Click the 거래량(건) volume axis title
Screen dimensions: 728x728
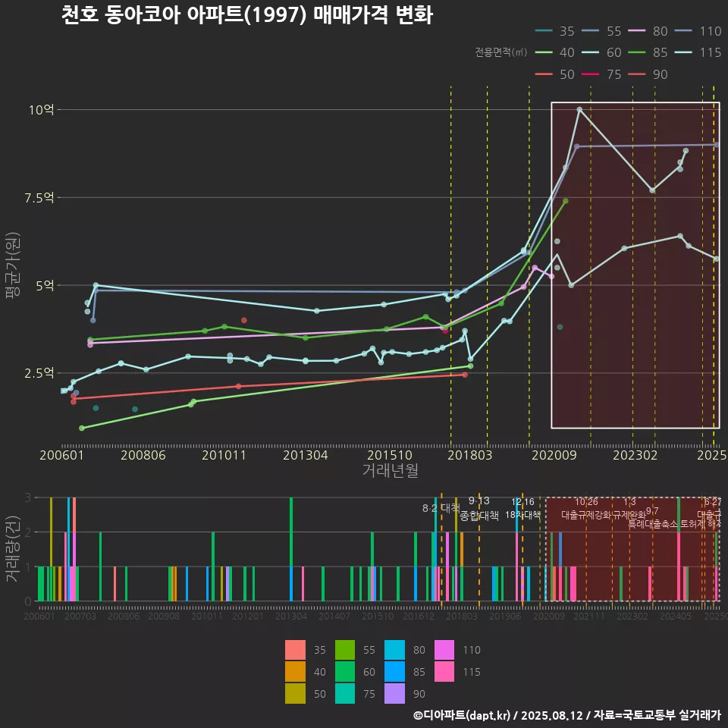(13, 549)
